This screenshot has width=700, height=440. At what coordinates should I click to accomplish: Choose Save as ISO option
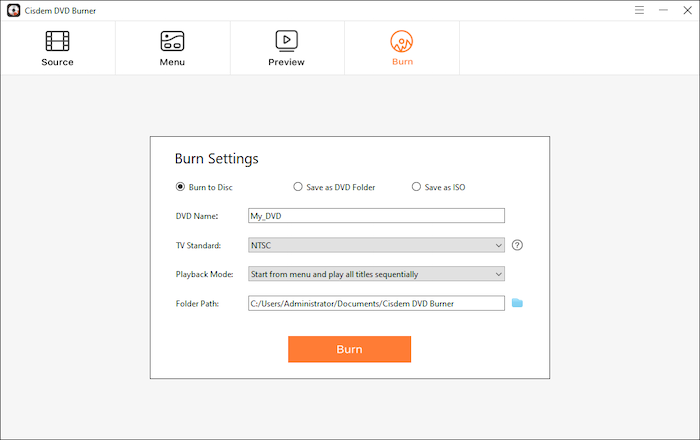click(x=438, y=187)
